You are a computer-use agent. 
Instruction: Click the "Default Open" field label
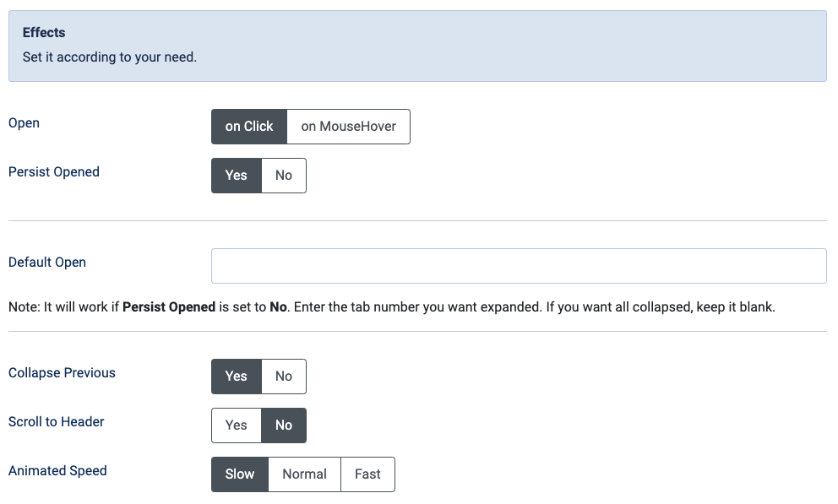[x=47, y=263]
